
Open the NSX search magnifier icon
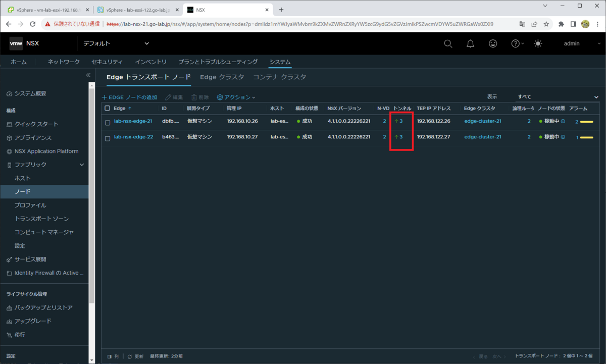448,44
